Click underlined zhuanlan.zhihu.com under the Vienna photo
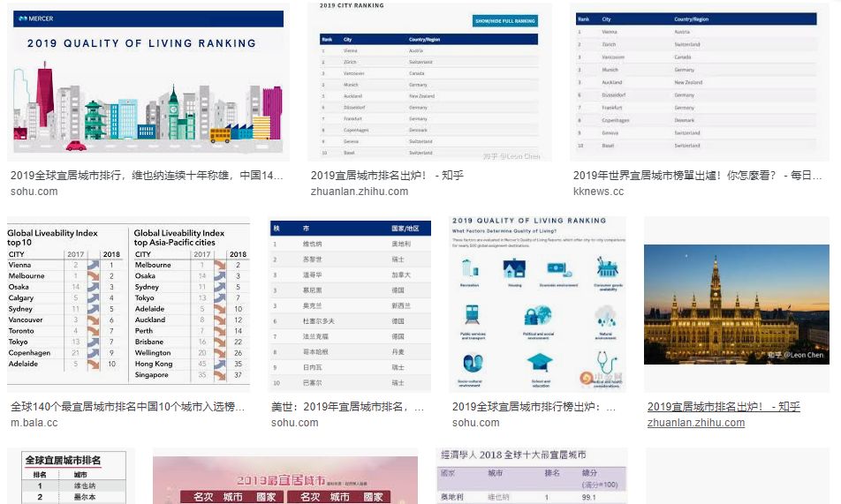841x504 pixels. pyautogui.click(x=696, y=423)
